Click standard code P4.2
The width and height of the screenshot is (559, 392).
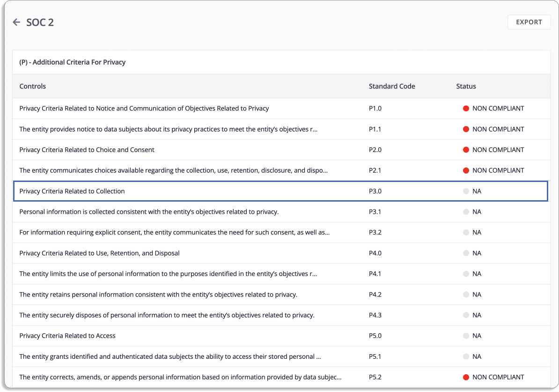click(x=375, y=294)
